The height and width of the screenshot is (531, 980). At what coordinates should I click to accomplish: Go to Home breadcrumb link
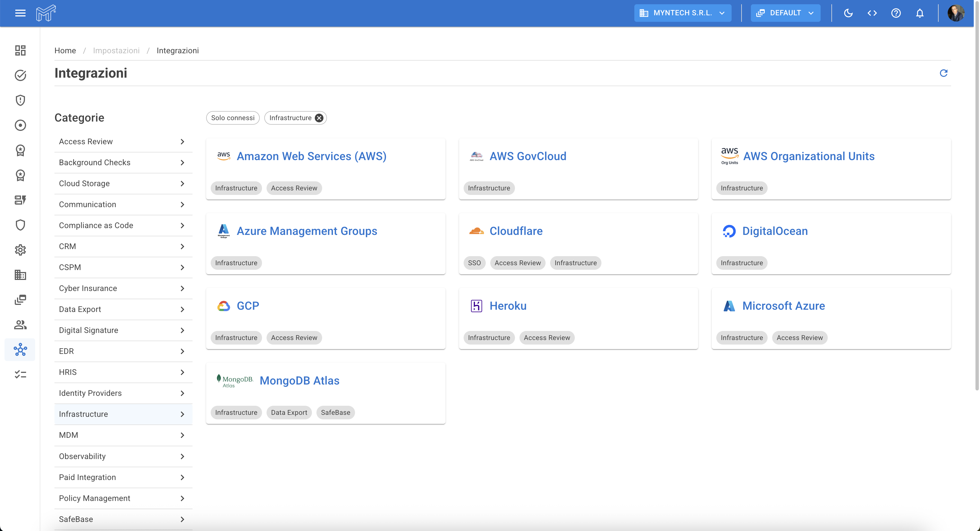coord(65,50)
